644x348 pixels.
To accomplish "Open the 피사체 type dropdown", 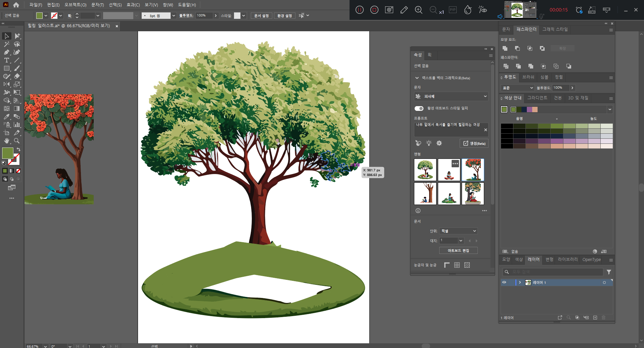I will coord(451,96).
